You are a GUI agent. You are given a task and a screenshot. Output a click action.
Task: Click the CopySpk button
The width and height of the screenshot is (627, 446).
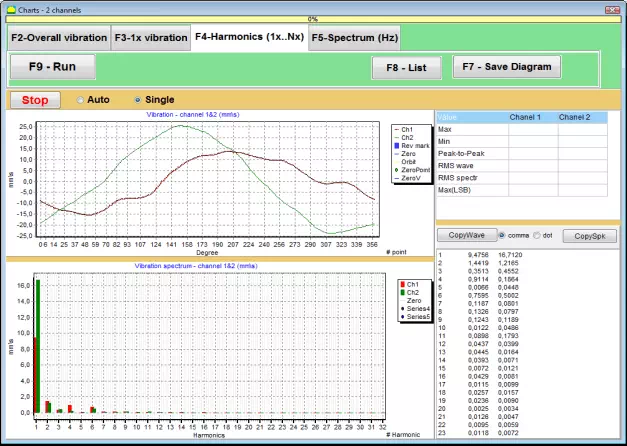589,236
